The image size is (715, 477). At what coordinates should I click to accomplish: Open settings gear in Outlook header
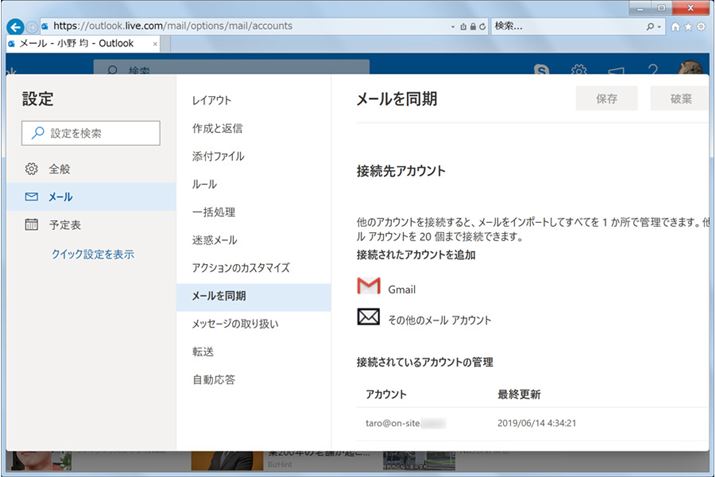click(579, 71)
